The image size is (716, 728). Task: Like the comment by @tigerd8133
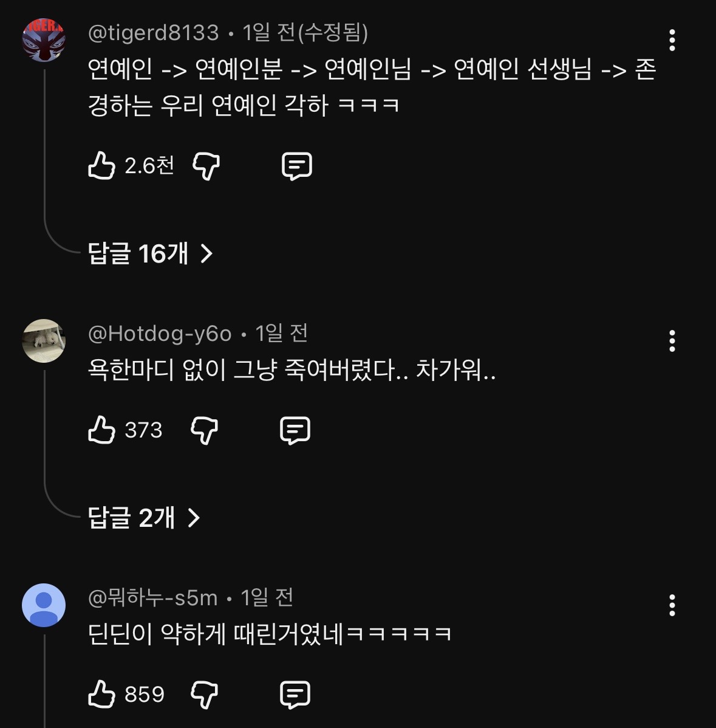[101, 165]
